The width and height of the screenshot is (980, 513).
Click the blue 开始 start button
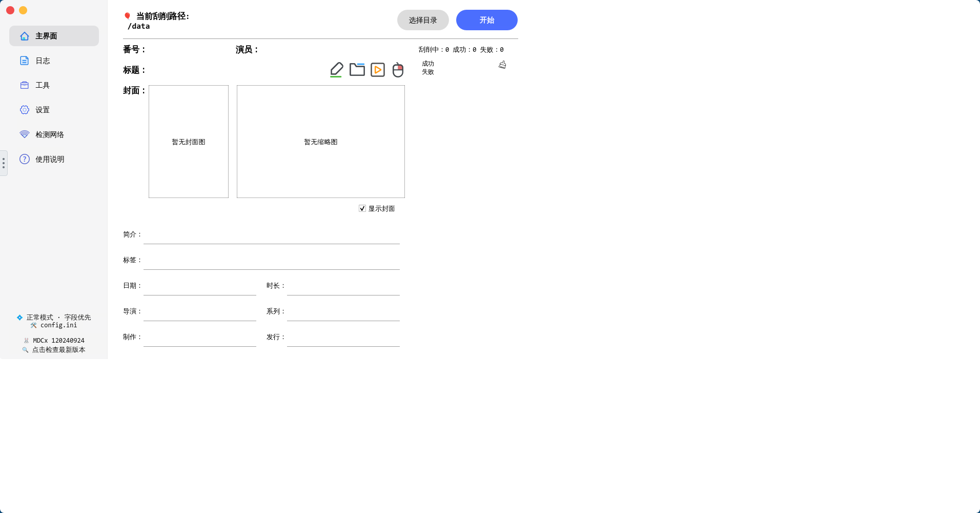[487, 20]
